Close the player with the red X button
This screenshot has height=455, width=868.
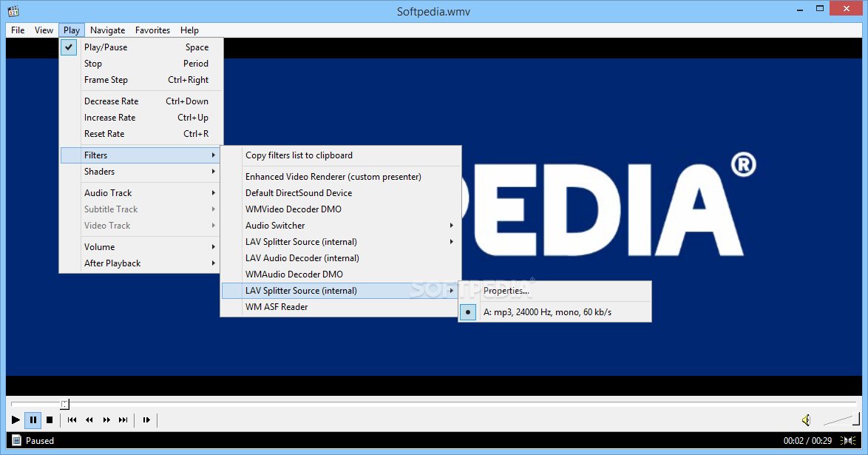pyautogui.click(x=847, y=8)
